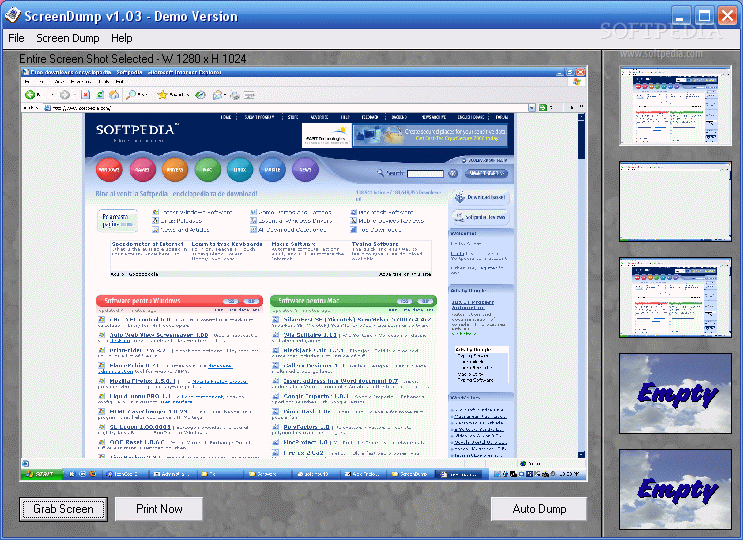743x540 pixels.
Task: Click the Grab Screen button
Action: pyautogui.click(x=63, y=509)
